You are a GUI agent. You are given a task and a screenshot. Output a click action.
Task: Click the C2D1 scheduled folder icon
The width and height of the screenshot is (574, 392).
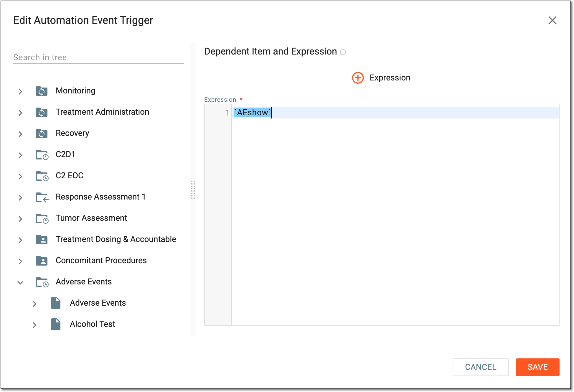[42, 155]
